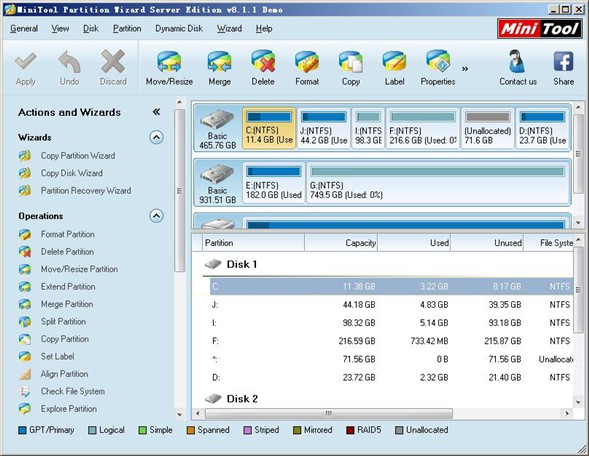Click the Apply checkmark icon
589x456 pixels.
click(x=26, y=62)
